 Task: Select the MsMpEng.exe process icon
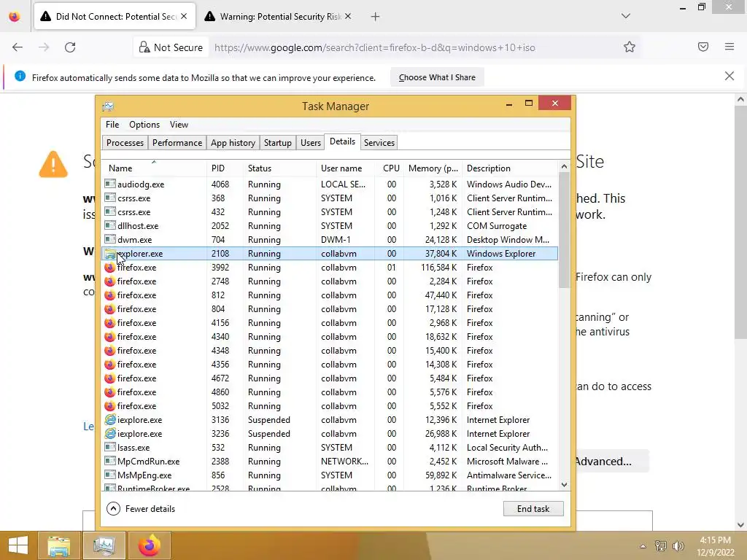coord(110,475)
